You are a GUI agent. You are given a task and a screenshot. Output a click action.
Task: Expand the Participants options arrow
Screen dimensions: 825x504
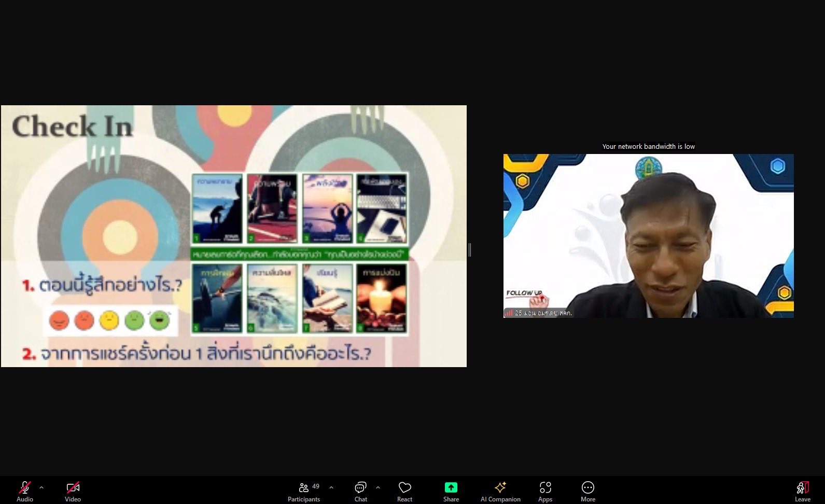pyautogui.click(x=331, y=487)
